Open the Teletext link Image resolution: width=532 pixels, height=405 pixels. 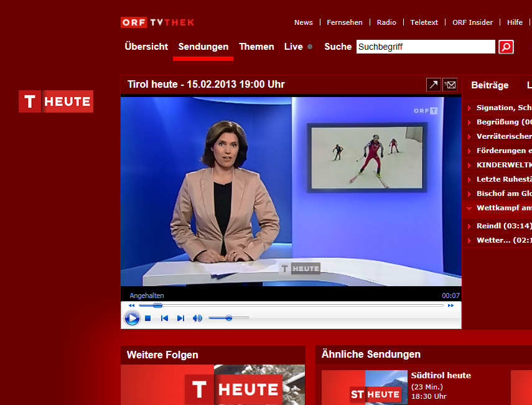[424, 22]
